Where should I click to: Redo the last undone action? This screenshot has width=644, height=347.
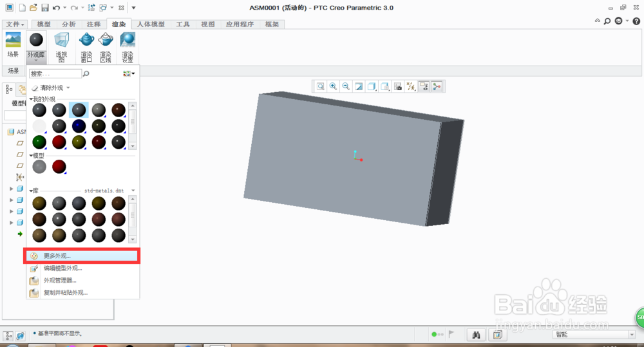(74, 7)
